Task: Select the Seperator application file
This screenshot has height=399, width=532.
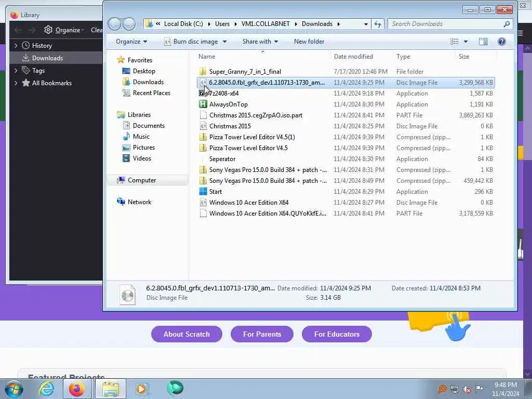Action: click(345, 159)
